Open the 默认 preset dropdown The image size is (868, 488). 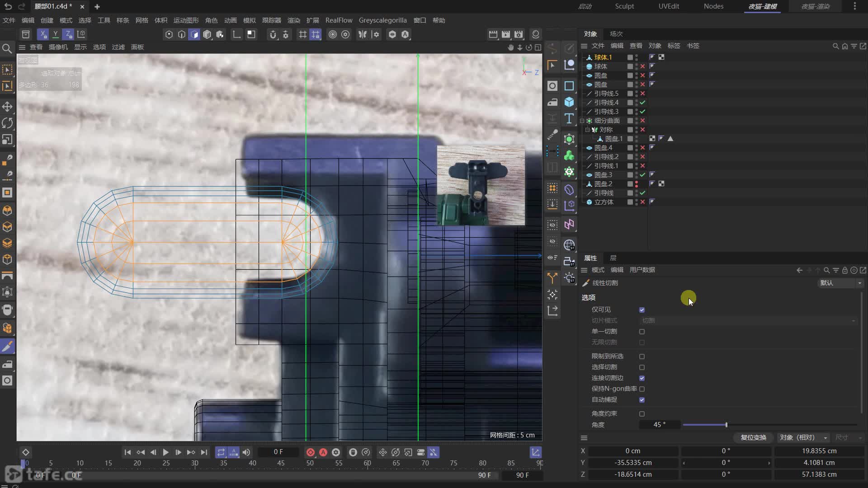[840, 283]
